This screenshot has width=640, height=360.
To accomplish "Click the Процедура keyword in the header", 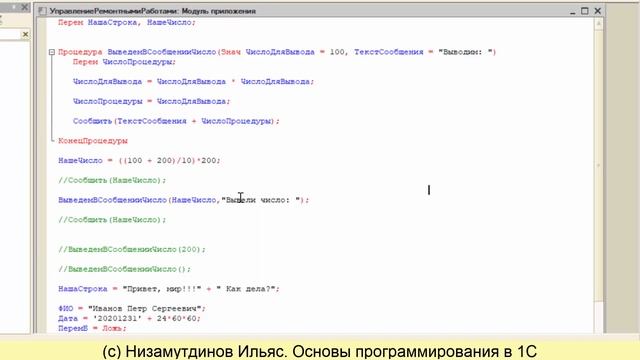I will click(x=80, y=52).
